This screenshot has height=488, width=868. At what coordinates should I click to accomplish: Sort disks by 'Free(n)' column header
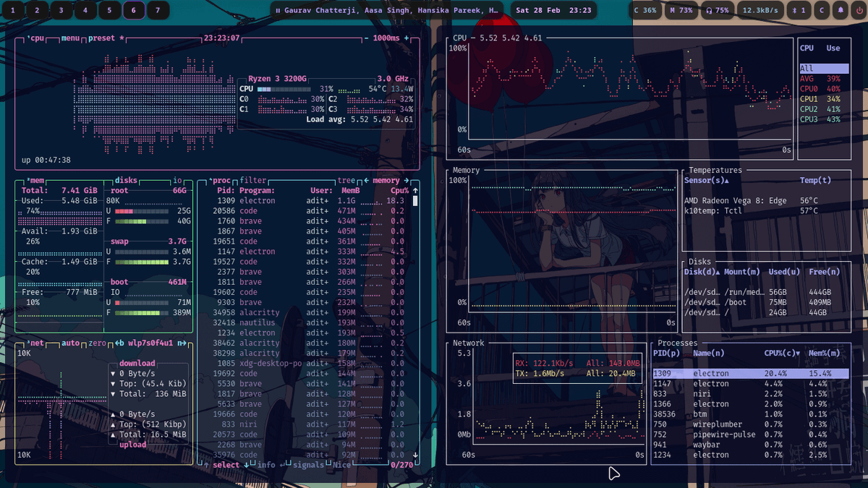[x=825, y=272]
